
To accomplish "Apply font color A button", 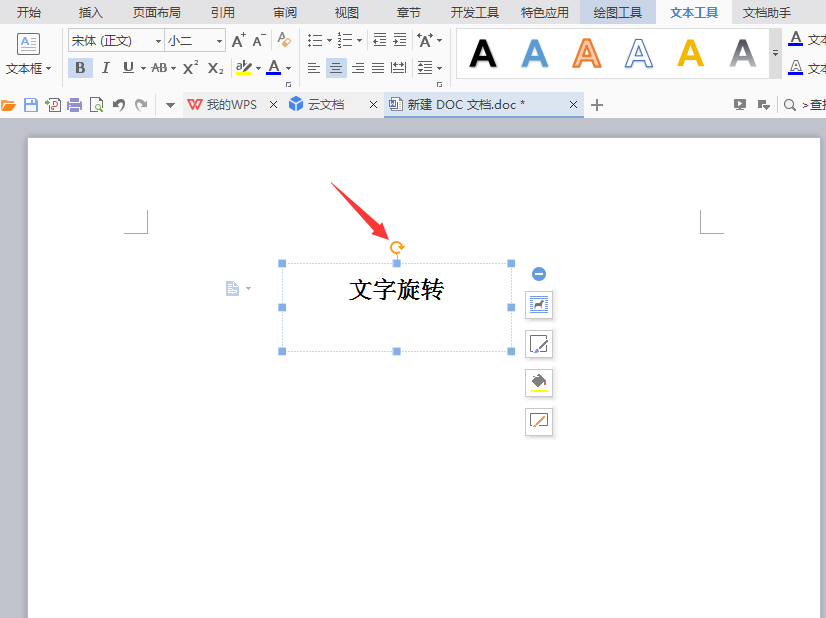I will point(273,68).
